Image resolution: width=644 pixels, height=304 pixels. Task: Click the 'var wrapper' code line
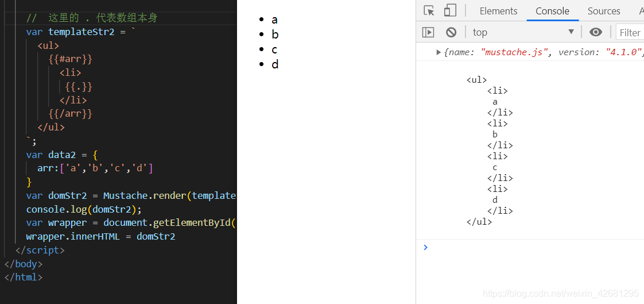(x=131, y=223)
